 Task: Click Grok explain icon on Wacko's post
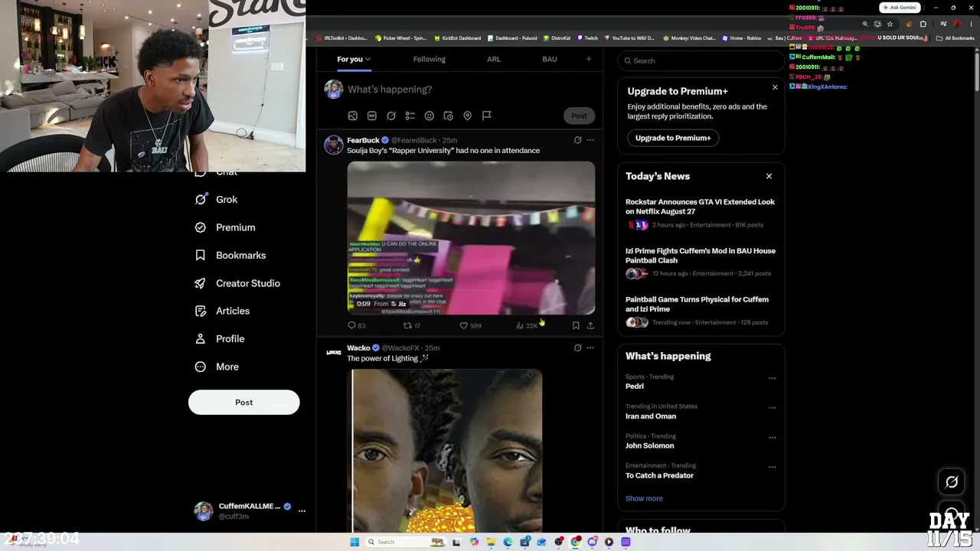point(578,347)
